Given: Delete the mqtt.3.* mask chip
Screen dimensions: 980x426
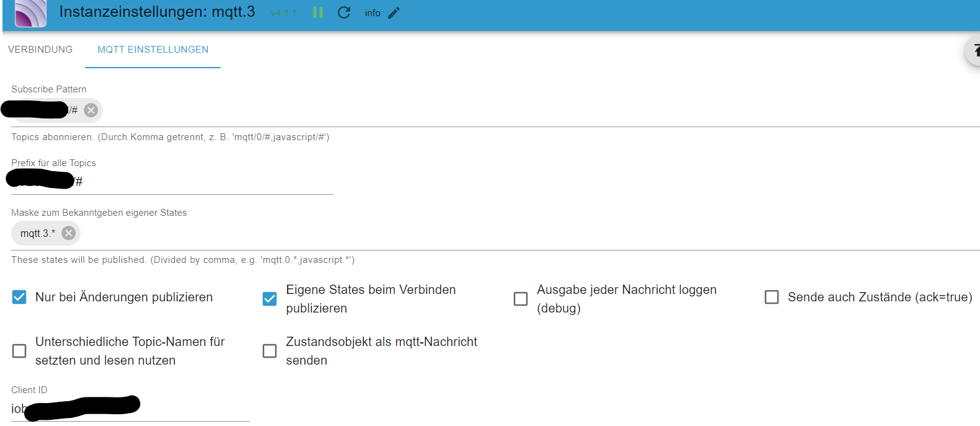Looking at the screenshot, I should coord(69,233).
